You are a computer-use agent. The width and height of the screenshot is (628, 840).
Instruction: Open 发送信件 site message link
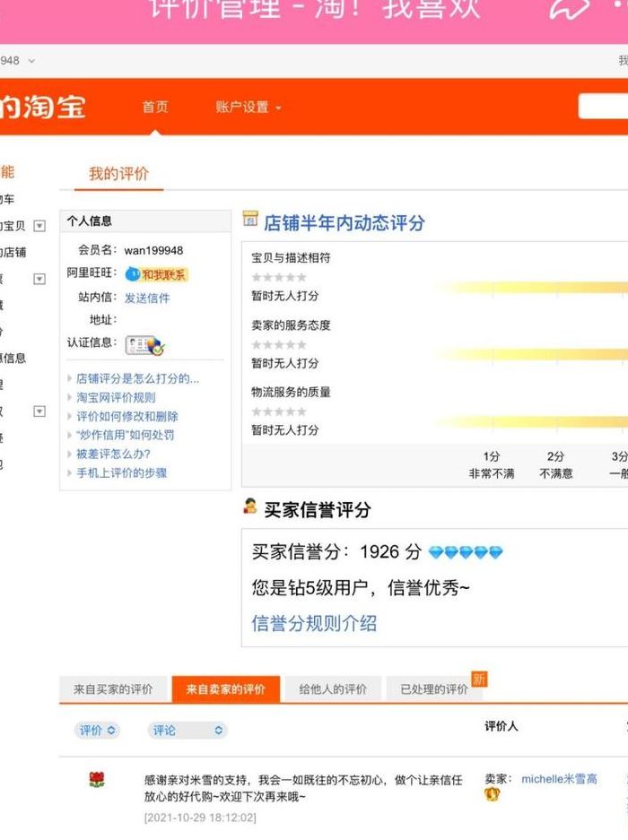(147, 298)
